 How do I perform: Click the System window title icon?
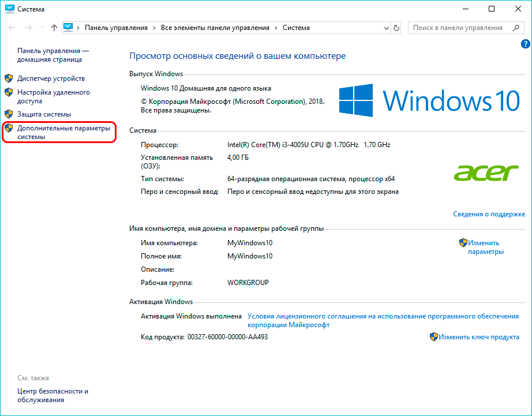pyautogui.click(x=9, y=9)
